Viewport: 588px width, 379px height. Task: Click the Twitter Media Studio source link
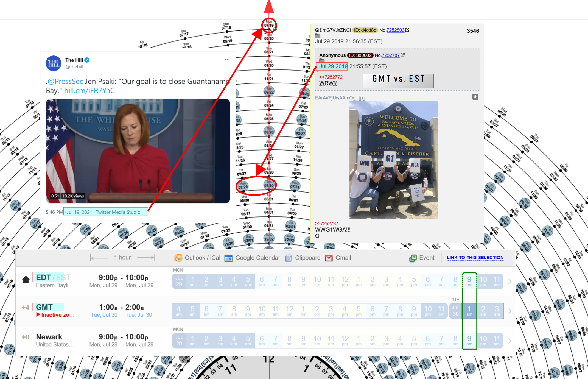click(118, 212)
